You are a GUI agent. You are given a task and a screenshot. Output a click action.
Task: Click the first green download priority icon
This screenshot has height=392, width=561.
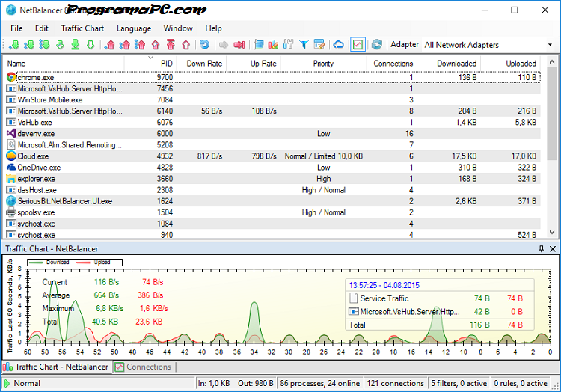[14, 45]
